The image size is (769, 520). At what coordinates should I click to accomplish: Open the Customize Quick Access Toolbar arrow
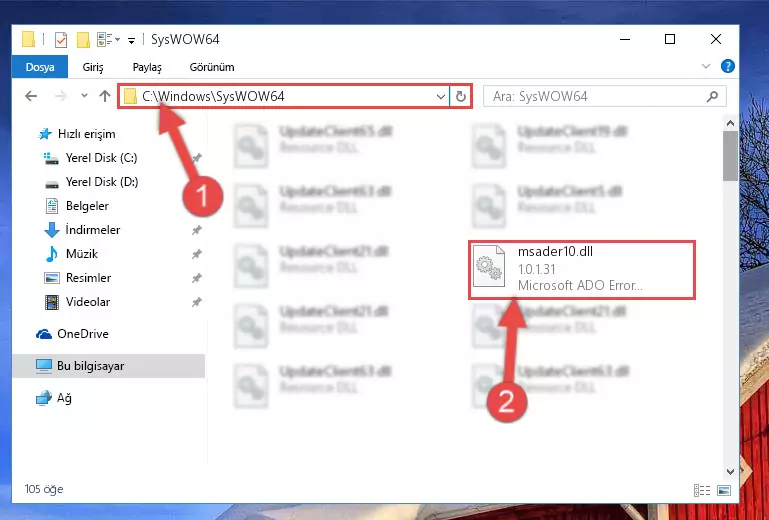[131, 40]
